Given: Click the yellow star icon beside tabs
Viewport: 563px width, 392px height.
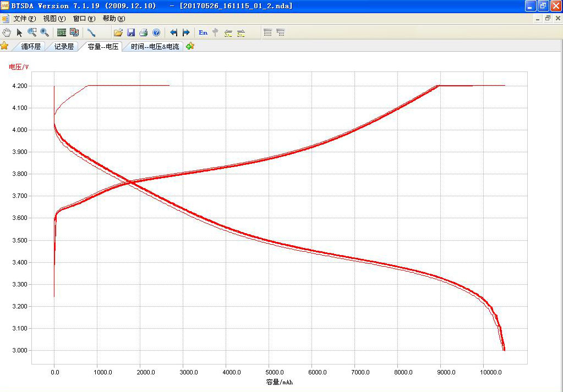Looking at the screenshot, I should coord(5,46).
